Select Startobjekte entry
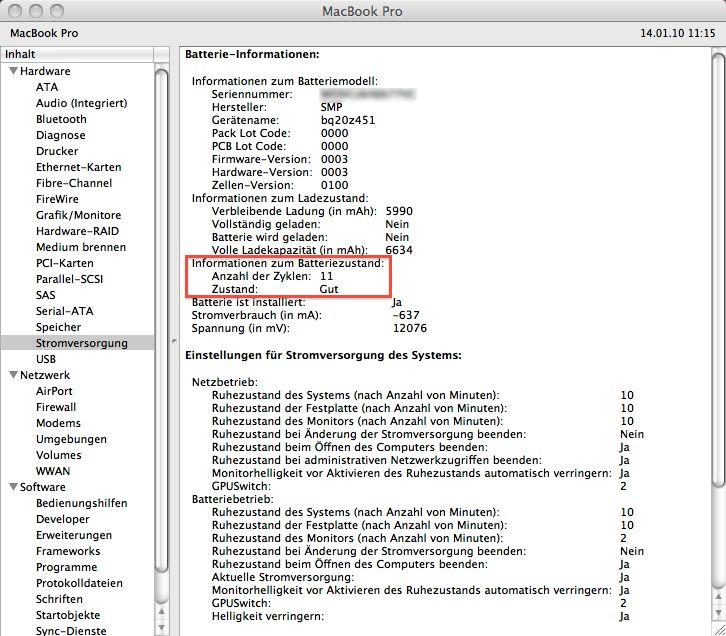The height and width of the screenshot is (636, 726). pos(68,615)
